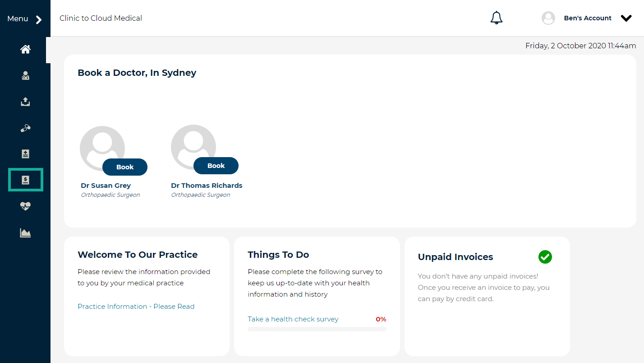This screenshot has height=363, width=644.
Task: Select the medical records document icon
Action: [25, 154]
